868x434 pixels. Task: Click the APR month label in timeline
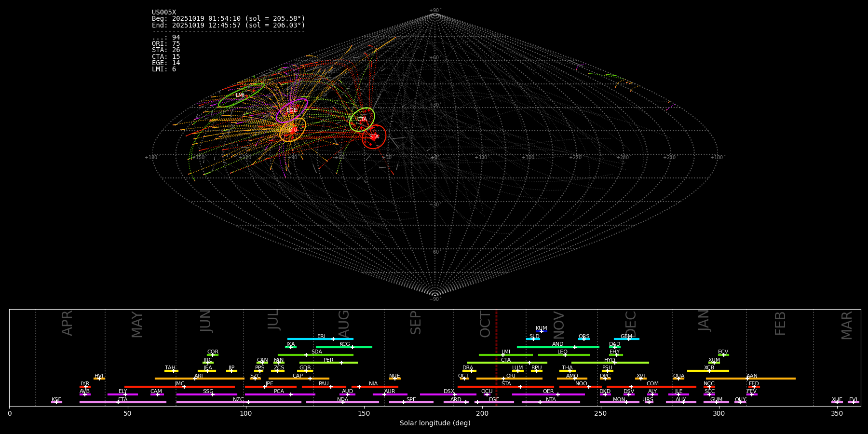67,323
